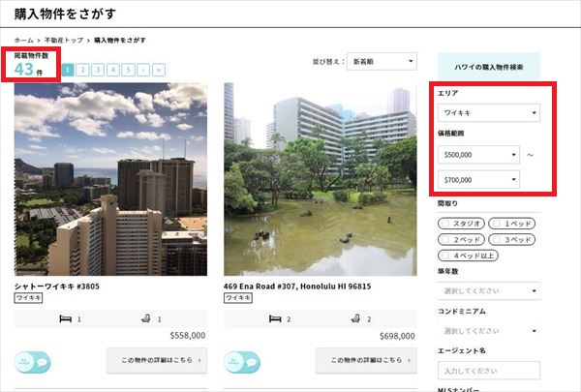Click the シャトーワイキキ #3805 title
Viewport: 581px width, 392px height.
[57, 286]
